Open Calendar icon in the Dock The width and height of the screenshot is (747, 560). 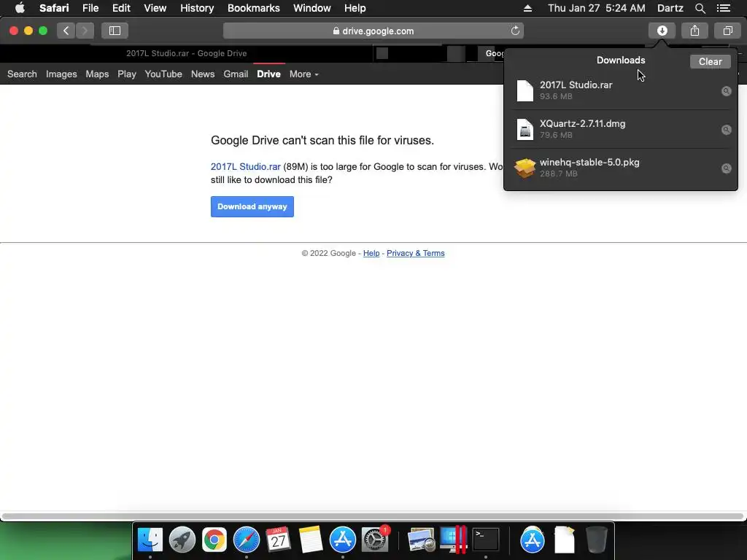278,540
